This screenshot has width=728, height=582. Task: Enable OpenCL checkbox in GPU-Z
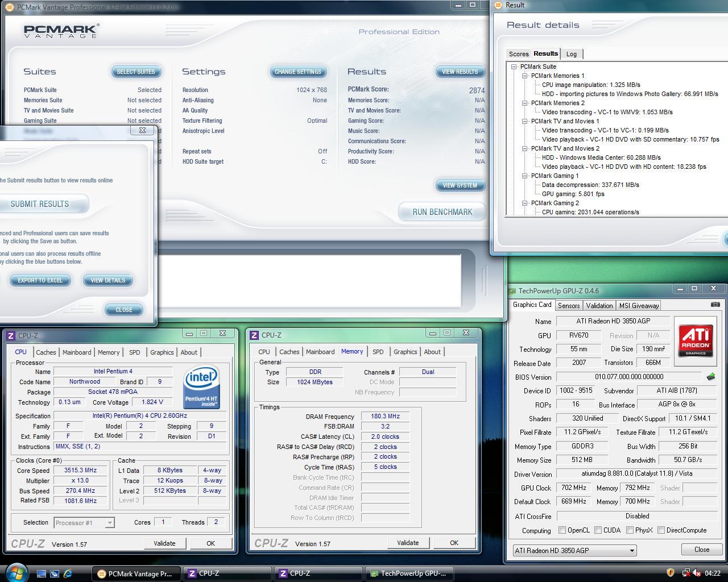[x=562, y=530]
